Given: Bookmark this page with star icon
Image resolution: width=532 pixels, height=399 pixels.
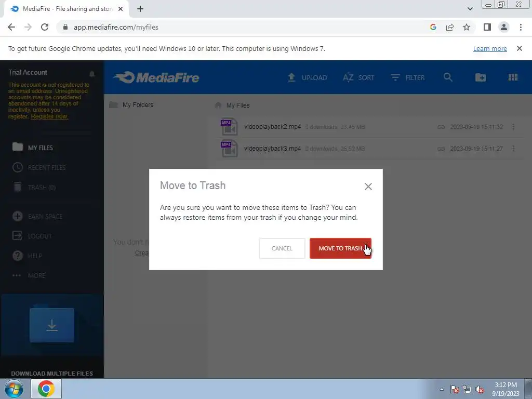Looking at the screenshot, I should pos(467,27).
